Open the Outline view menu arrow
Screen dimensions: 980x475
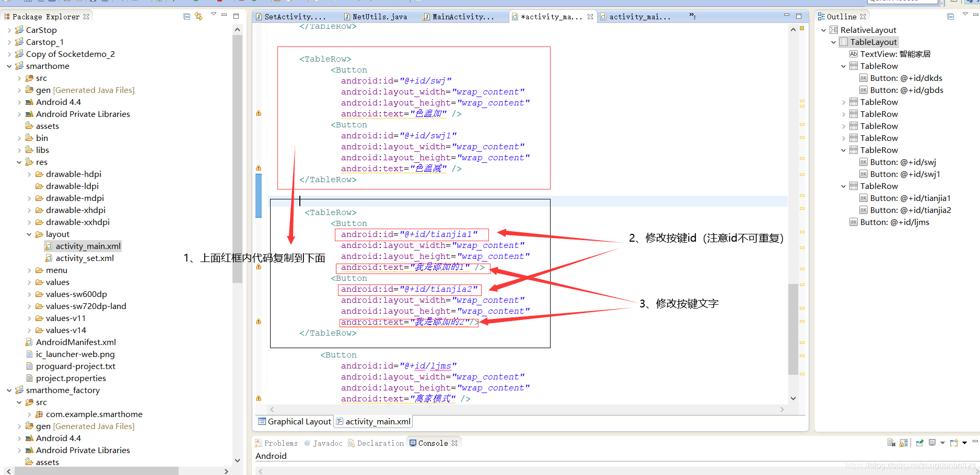(965, 14)
